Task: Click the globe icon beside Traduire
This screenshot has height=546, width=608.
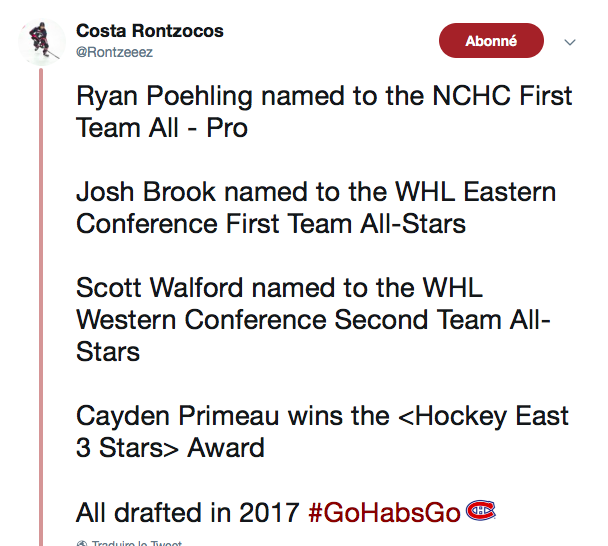Action: pos(82,543)
